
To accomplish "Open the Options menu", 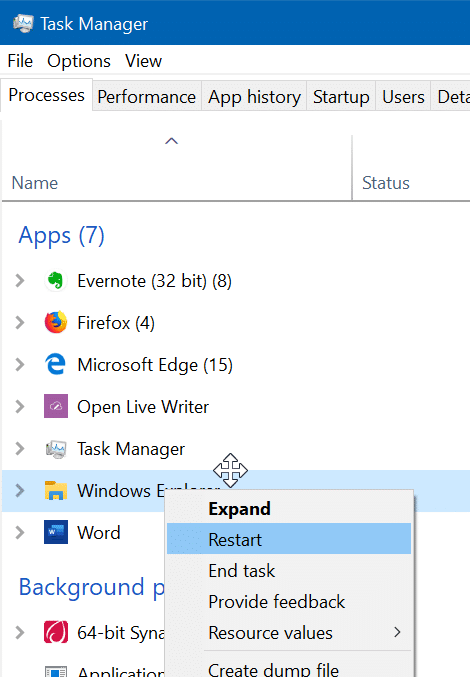I will [x=79, y=61].
